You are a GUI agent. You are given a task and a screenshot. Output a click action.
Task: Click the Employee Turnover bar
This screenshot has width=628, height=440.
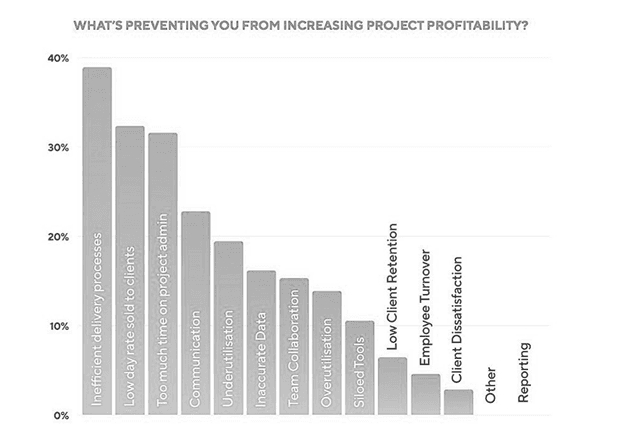425,394
